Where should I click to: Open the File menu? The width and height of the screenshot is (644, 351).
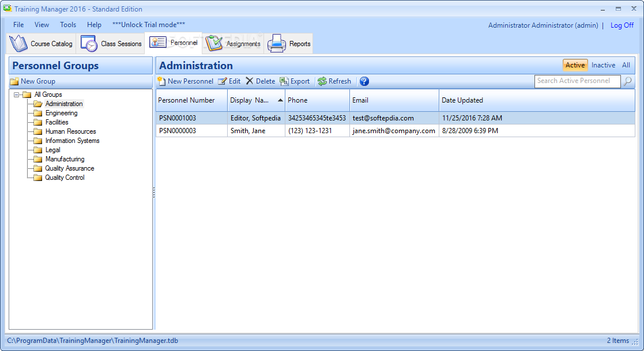[18, 25]
